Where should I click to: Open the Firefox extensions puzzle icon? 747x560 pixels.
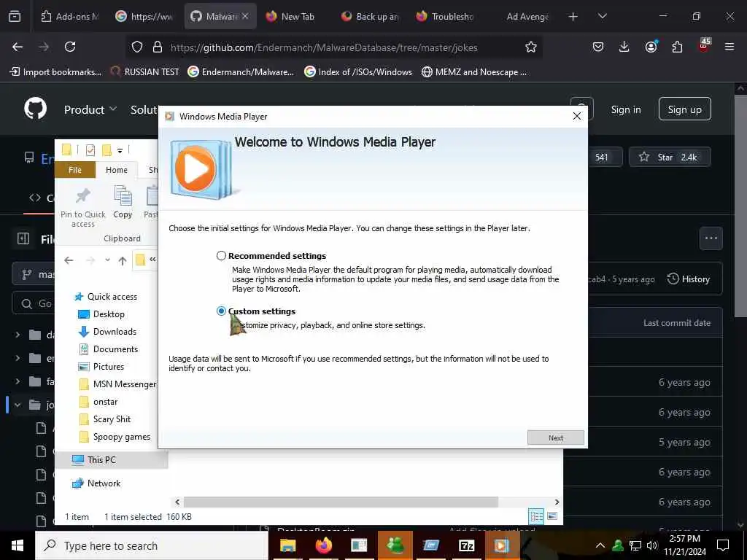pyautogui.click(x=677, y=47)
